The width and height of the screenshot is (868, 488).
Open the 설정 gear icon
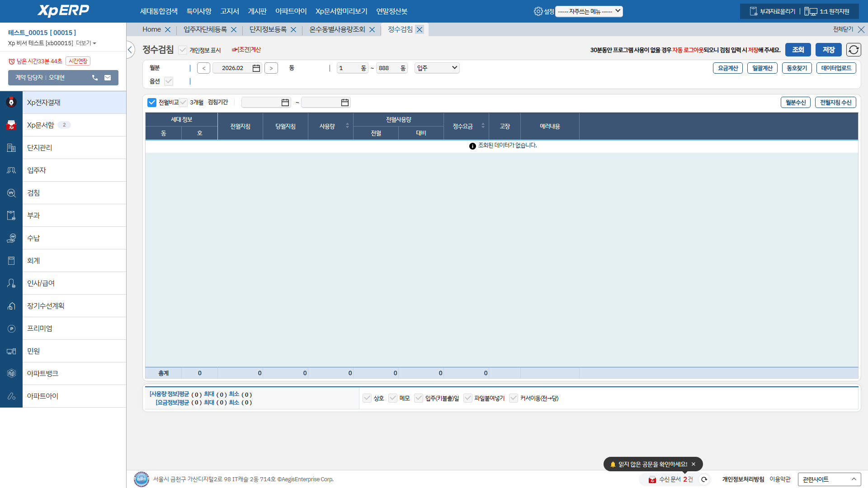click(x=538, y=11)
